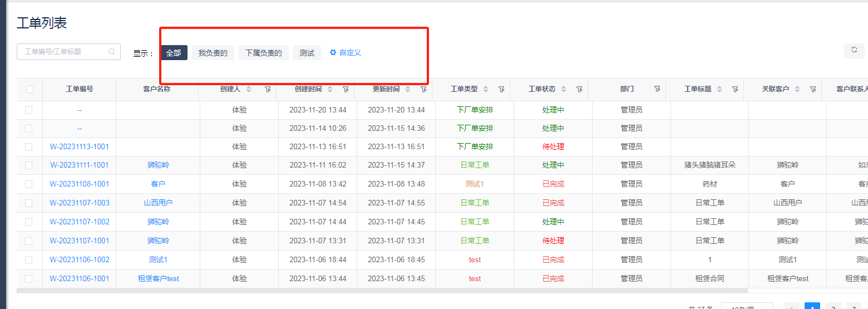868x309 pixels.
Task: Open the filter icon for 创建时间 column
Action: [346, 89]
